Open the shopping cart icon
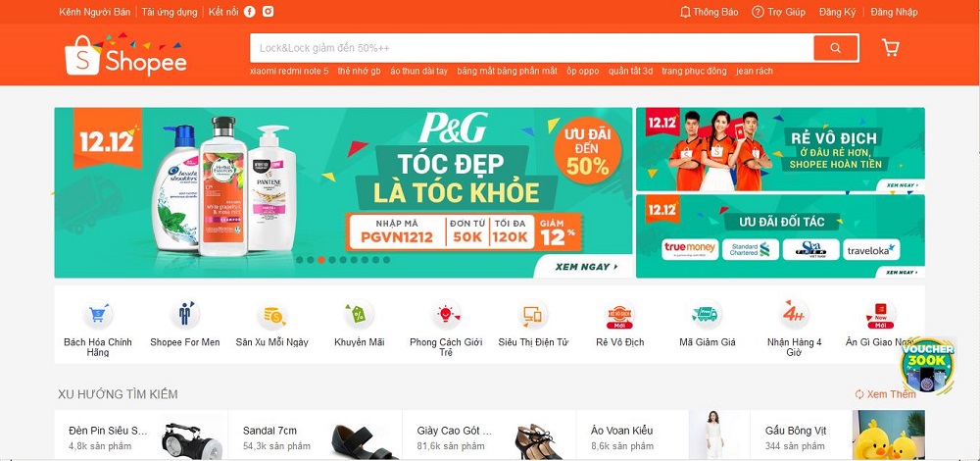The image size is (980, 461). [x=891, y=47]
